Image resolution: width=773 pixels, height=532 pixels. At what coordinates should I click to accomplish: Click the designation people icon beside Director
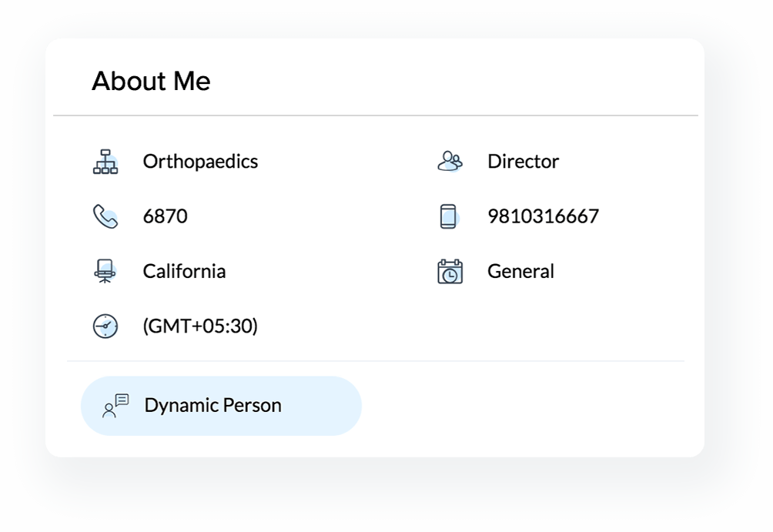pos(450,161)
